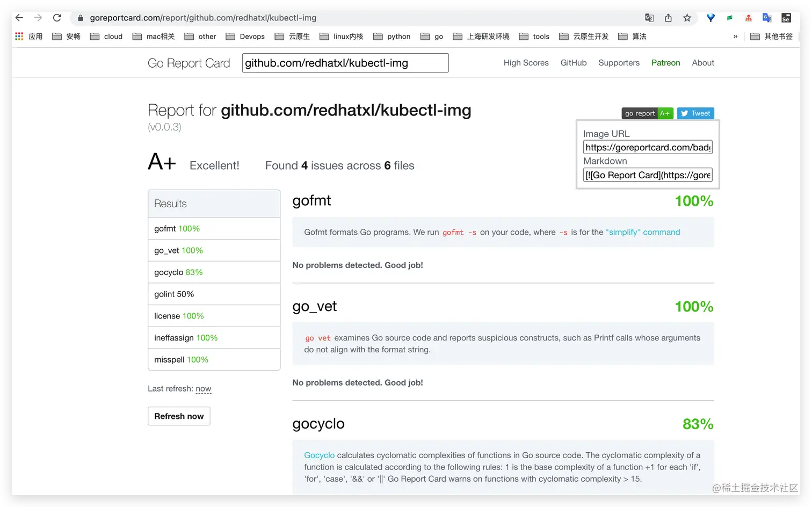Click the A+ grade text
812x507 pixels.
(x=162, y=162)
